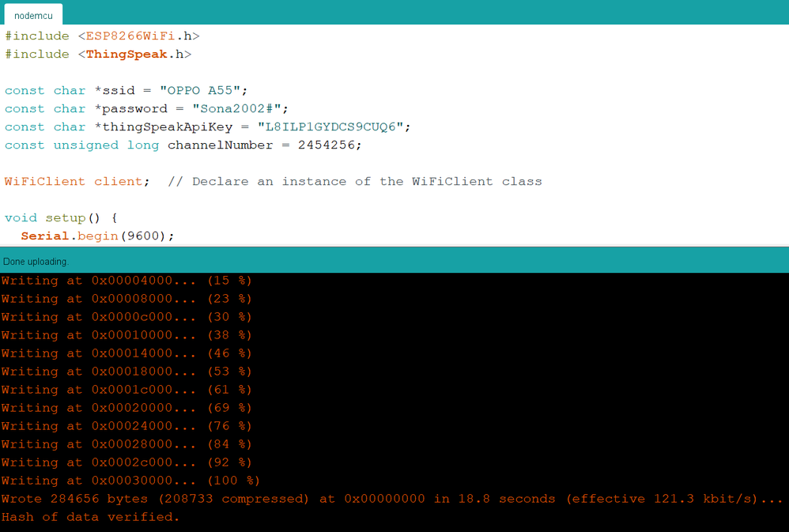The image size is (789, 532).
Task: Click console line 'Writing at 0x00024000... (76 %)'
Action: click(126, 426)
